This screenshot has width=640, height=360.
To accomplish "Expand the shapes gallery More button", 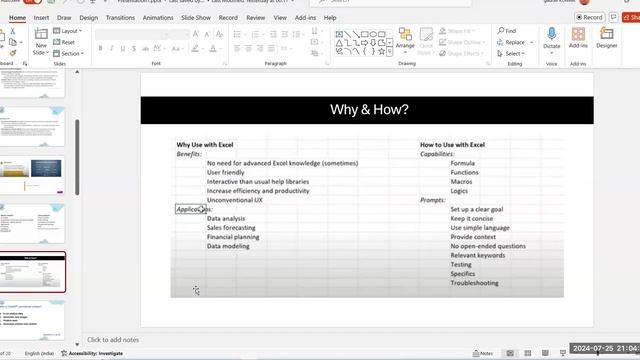I will click(389, 51).
